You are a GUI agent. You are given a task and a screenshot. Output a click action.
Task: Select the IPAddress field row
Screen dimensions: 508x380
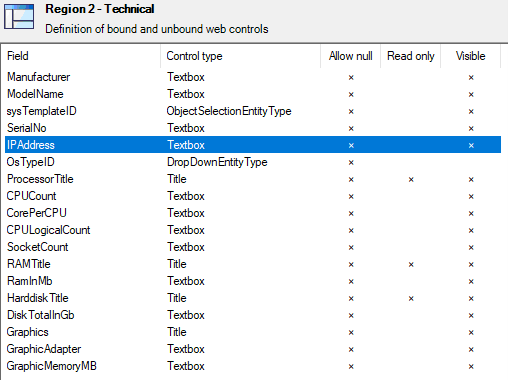click(253, 145)
